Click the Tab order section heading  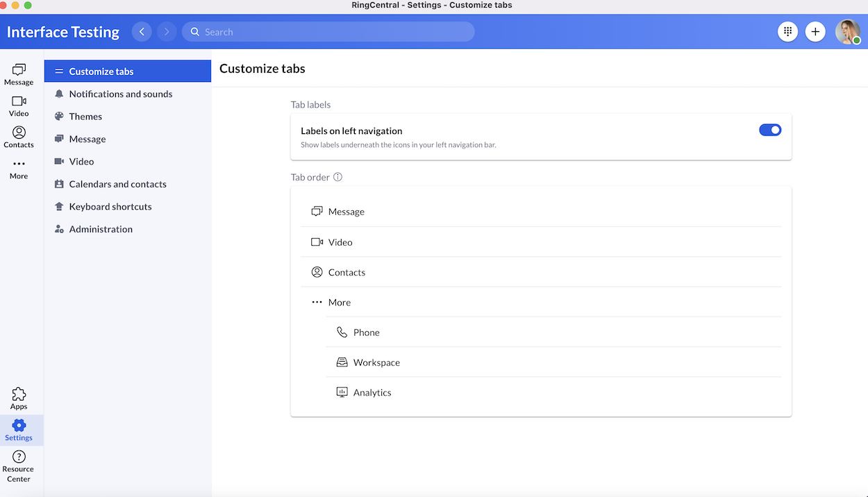click(x=310, y=177)
